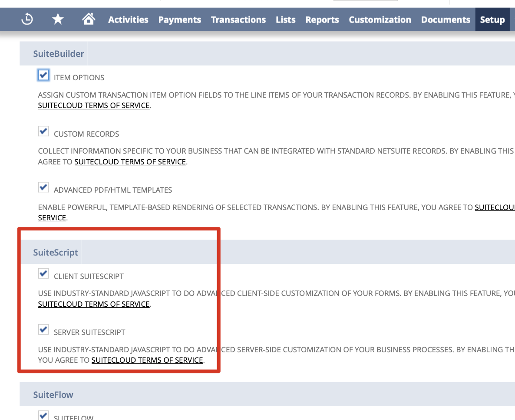Open the Shortcuts star icon
The width and height of the screenshot is (515, 420).
point(58,19)
